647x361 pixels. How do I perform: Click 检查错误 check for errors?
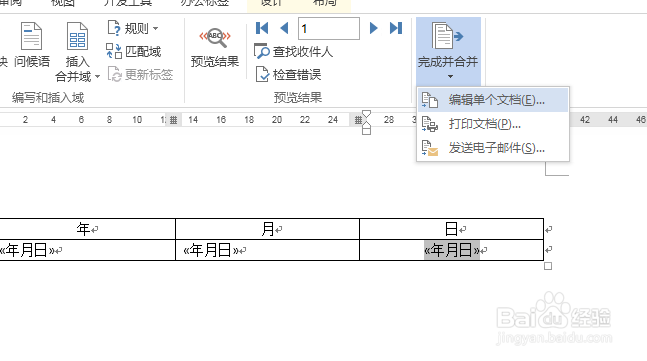click(288, 75)
